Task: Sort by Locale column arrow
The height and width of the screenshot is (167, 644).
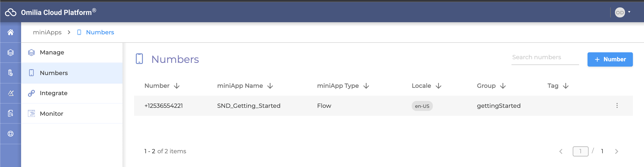Action: [x=438, y=86]
